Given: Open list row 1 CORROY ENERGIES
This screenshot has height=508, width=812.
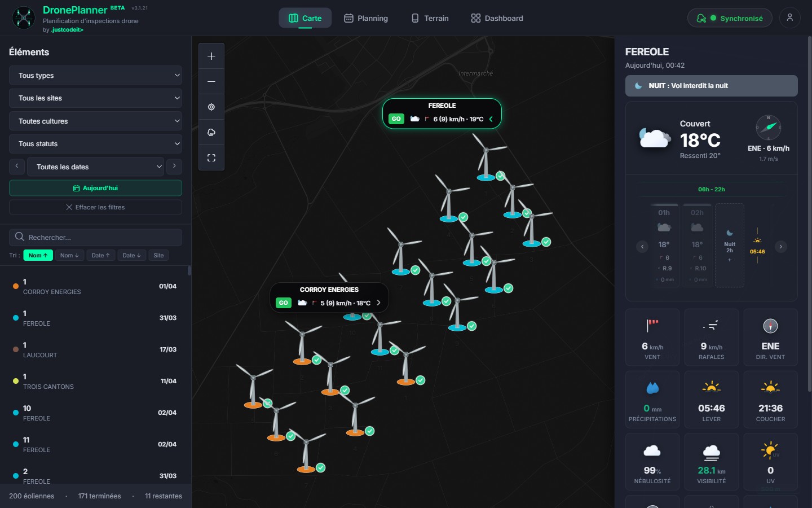Looking at the screenshot, I should [95, 286].
